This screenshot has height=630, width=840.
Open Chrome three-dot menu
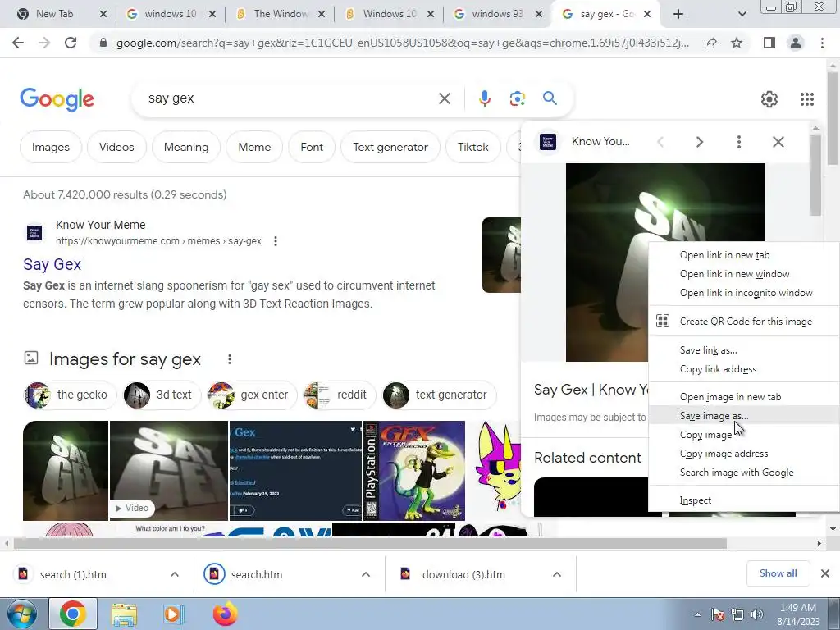pyautogui.click(x=822, y=43)
